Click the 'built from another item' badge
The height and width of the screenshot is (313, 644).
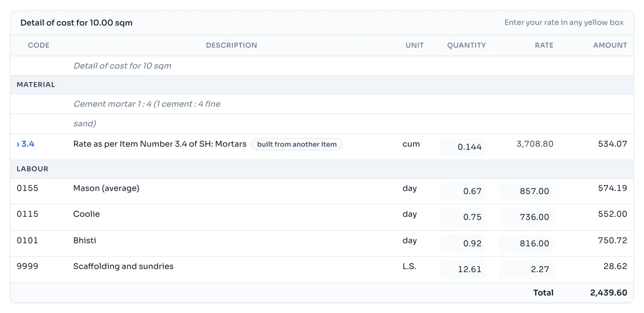(x=297, y=144)
